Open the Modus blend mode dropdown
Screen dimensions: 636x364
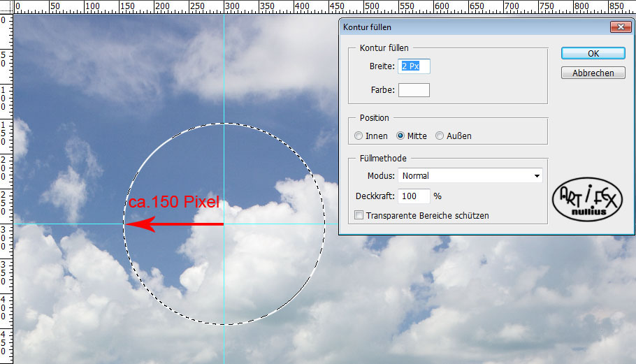tap(470, 176)
